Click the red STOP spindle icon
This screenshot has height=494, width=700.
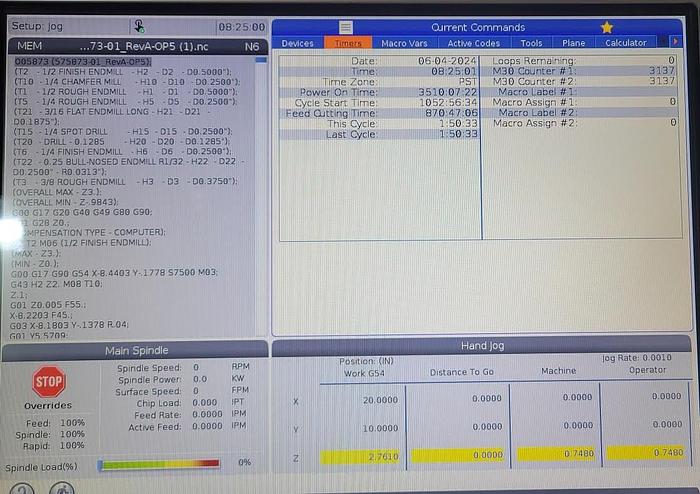pyautogui.click(x=48, y=381)
